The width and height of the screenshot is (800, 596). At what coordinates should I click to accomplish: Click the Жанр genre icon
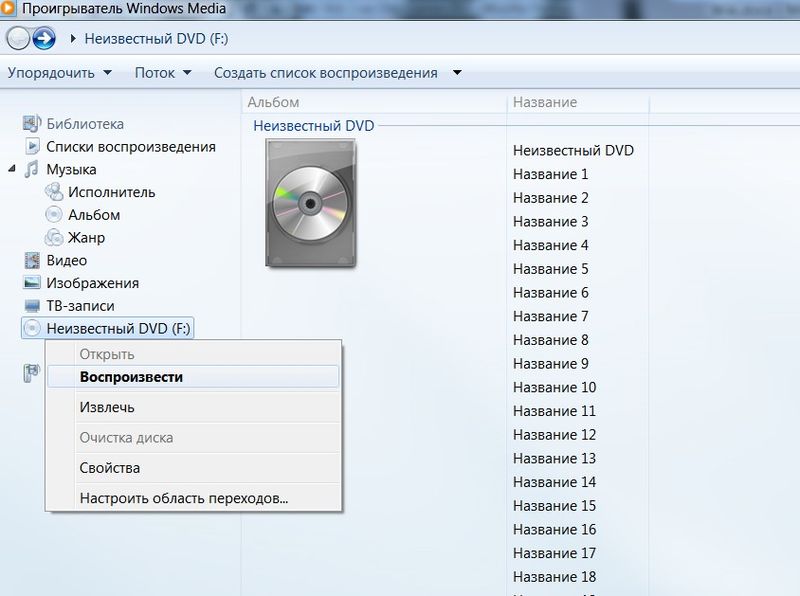(x=54, y=237)
